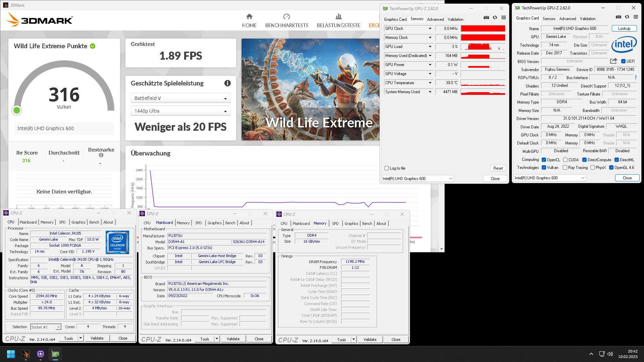Open the HOME icon in 3DMark
Screen dimensions: 644x362
[x=249, y=16]
